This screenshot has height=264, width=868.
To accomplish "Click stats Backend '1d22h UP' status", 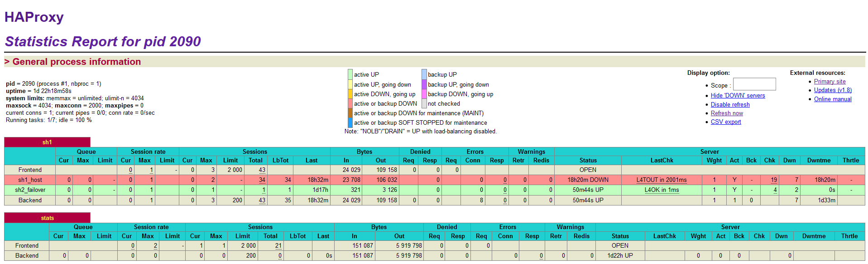I will [620, 255].
